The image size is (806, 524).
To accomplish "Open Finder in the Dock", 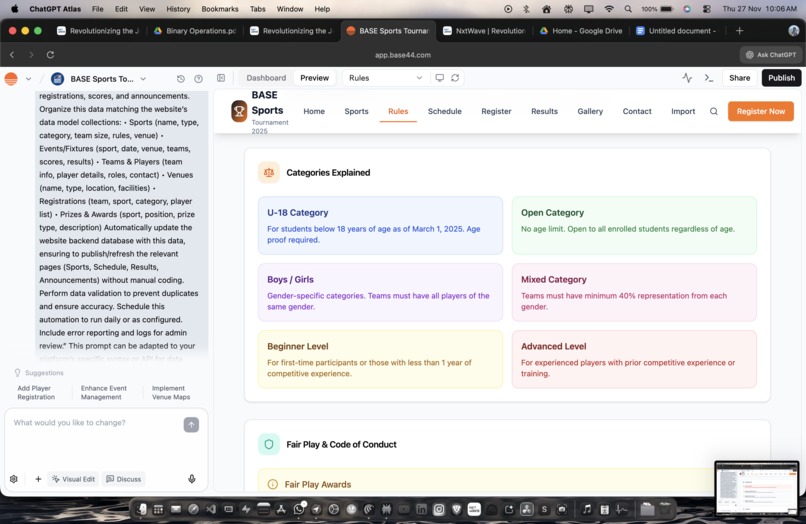I will point(141,509).
